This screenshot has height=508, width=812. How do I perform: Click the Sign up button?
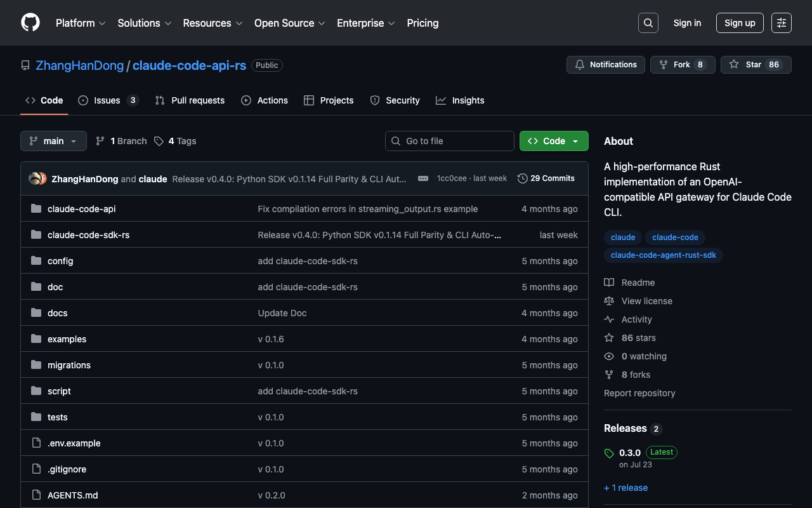click(x=740, y=23)
